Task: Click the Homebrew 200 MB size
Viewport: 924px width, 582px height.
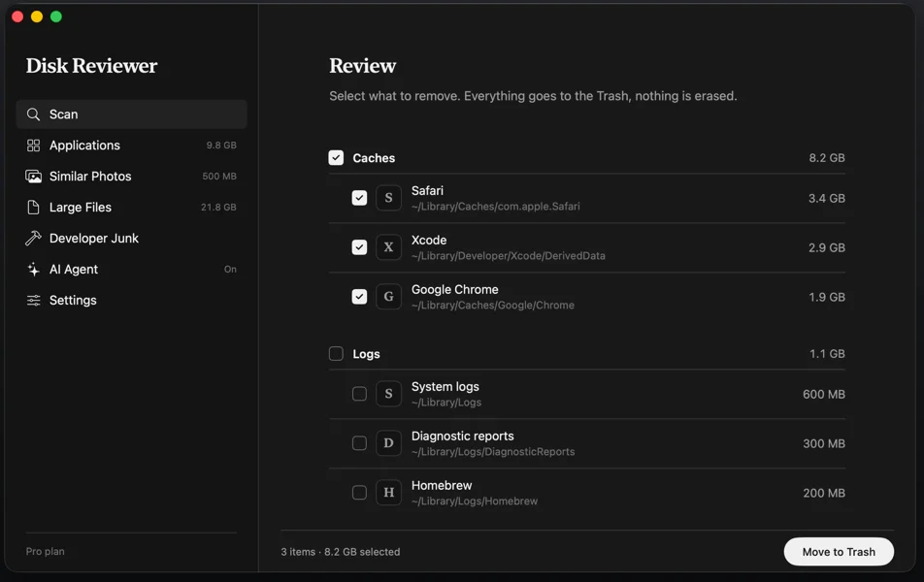Action: (x=824, y=493)
